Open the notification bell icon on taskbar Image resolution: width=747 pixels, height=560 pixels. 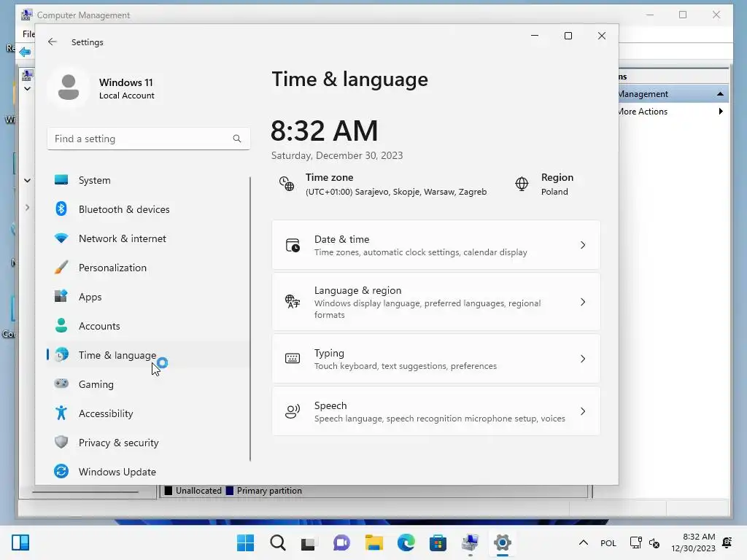(x=727, y=542)
